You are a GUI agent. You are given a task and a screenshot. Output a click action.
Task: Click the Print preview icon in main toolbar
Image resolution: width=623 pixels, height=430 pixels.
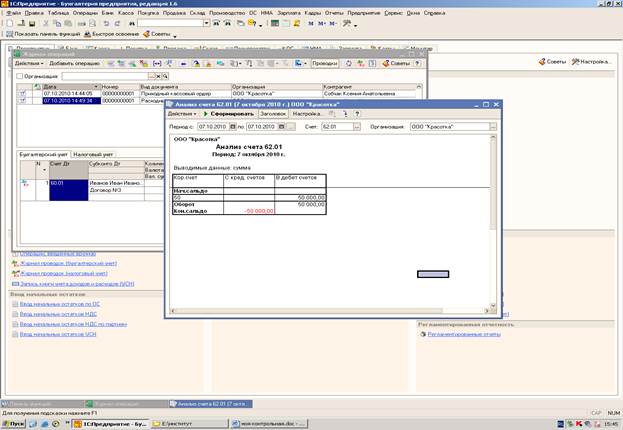pyautogui.click(x=93, y=24)
